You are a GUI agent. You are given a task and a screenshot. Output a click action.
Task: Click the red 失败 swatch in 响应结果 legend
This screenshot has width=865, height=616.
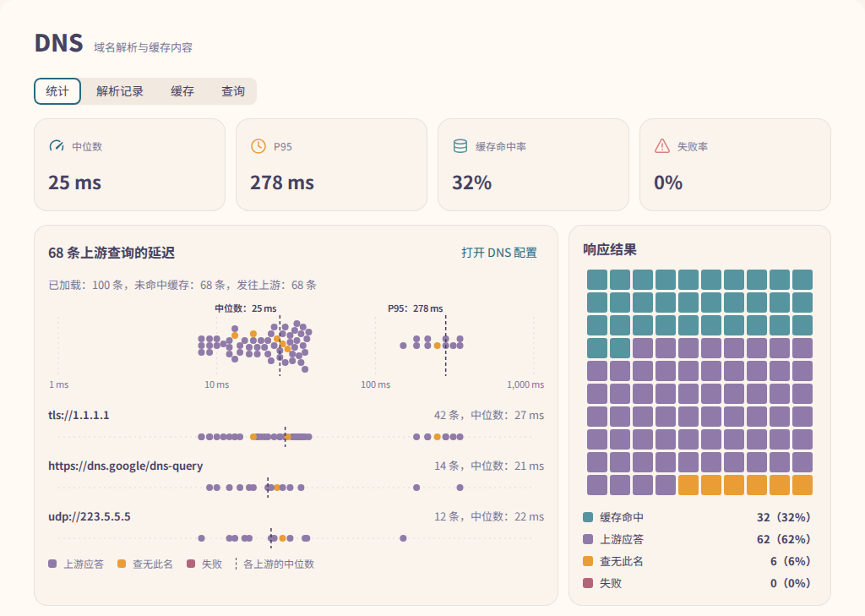click(588, 583)
